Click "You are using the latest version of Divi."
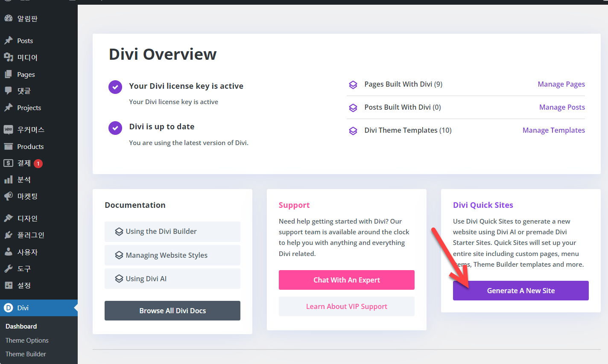608x364 pixels. [x=189, y=143]
